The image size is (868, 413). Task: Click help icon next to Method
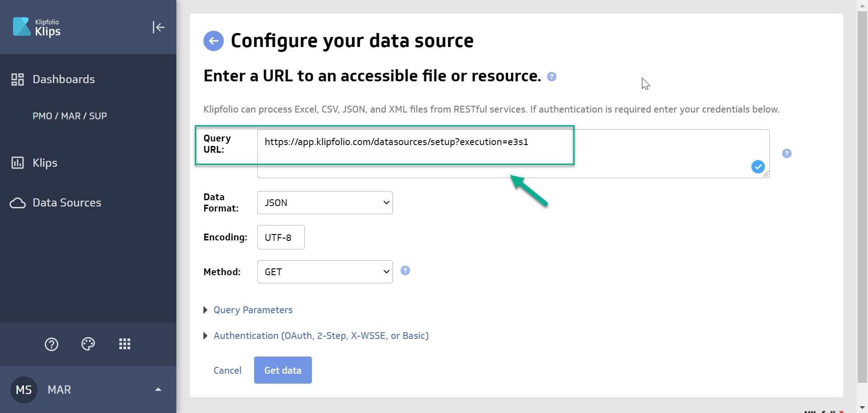pyautogui.click(x=406, y=271)
